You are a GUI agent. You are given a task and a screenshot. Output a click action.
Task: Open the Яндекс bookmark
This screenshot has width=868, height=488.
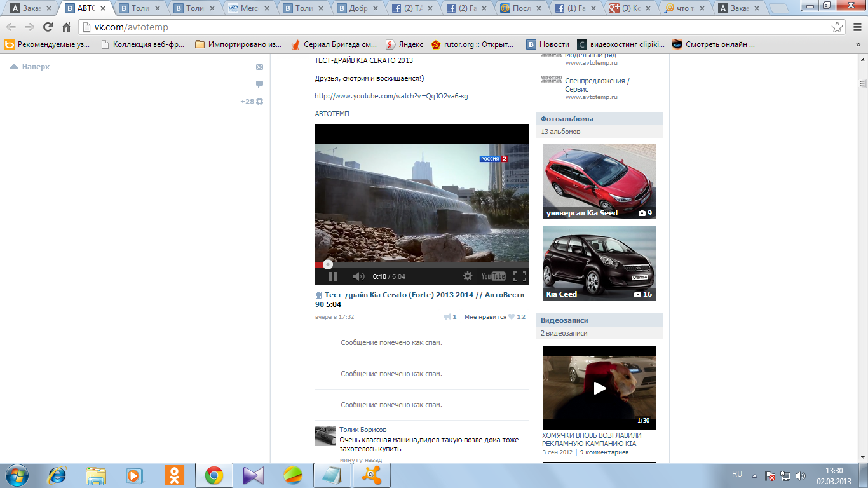405,44
